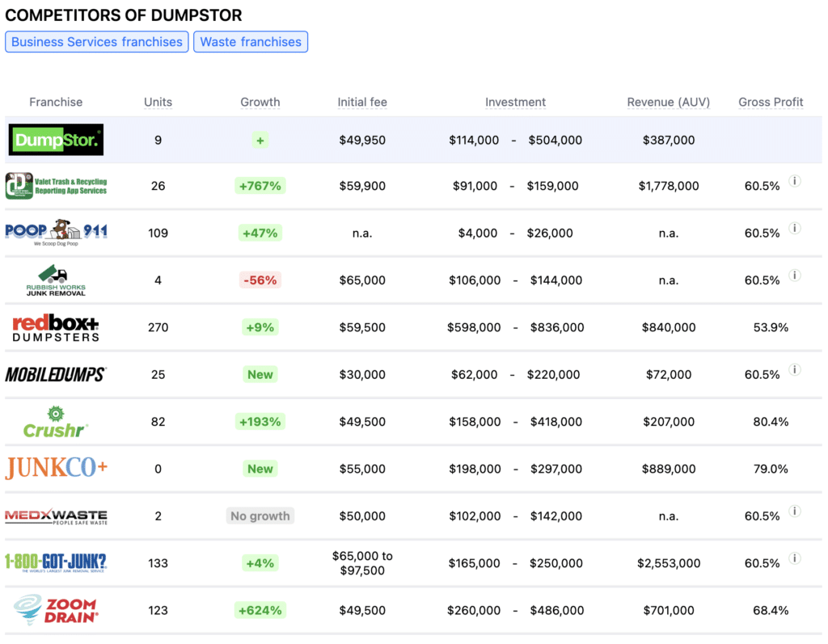
Task: Open the MobileDumps franchise logo
Action: click(x=56, y=374)
